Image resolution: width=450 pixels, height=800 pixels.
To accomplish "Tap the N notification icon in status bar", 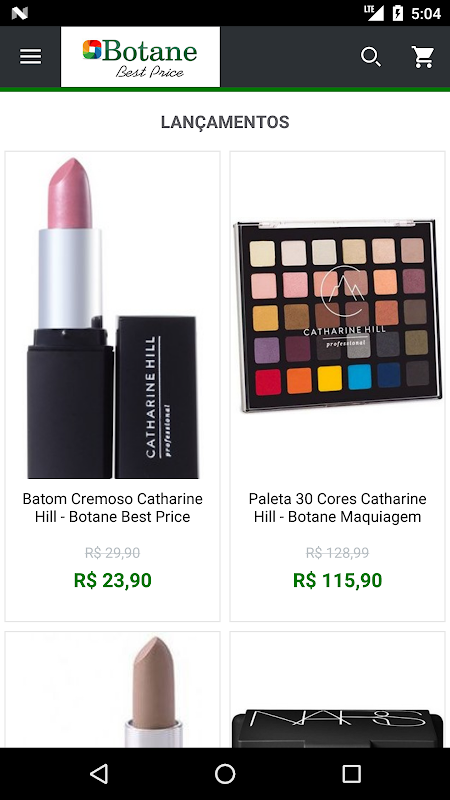I will coord(19,13).
